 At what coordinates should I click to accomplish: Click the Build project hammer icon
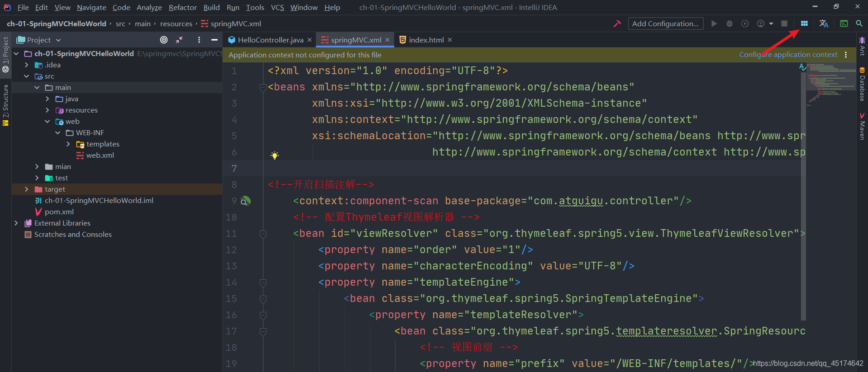pos(617,24)
